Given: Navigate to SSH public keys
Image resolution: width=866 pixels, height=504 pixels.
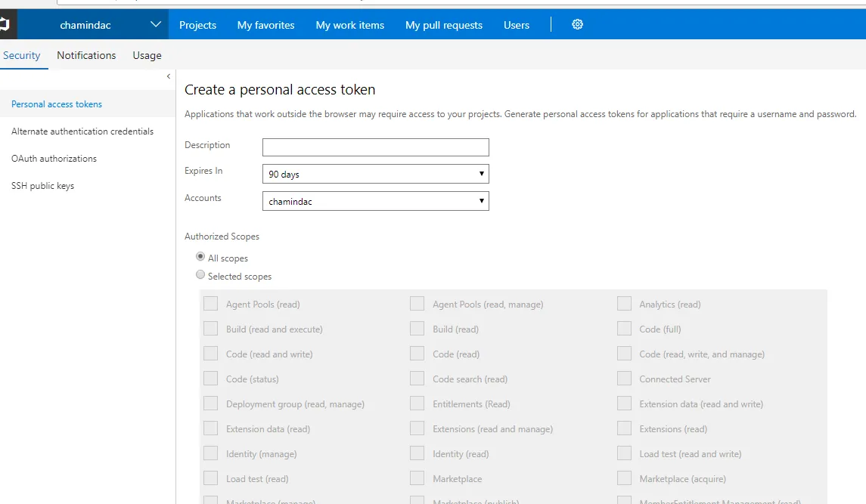Looking at the screenshot, I should pyautogui.click(x=42, y=186).
